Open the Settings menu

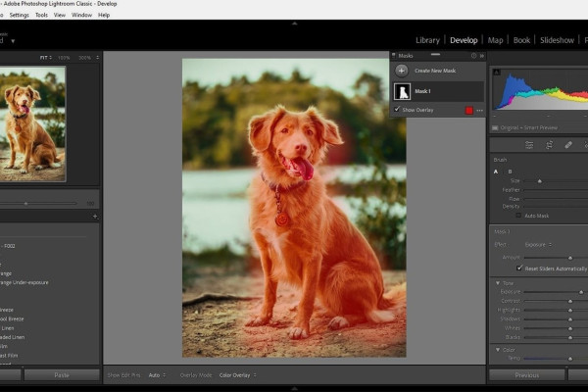[20, 15]
